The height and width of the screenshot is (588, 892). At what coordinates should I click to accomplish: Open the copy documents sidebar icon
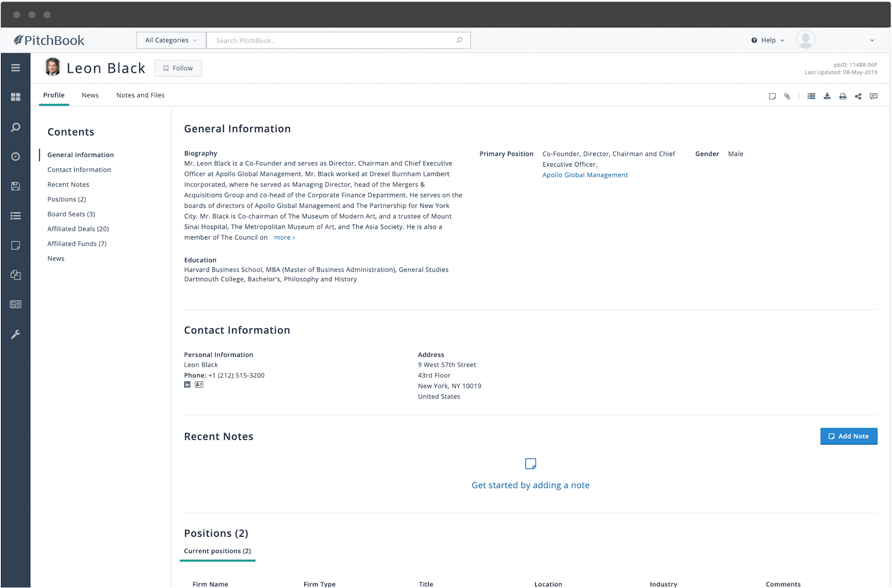click(16, 275)
